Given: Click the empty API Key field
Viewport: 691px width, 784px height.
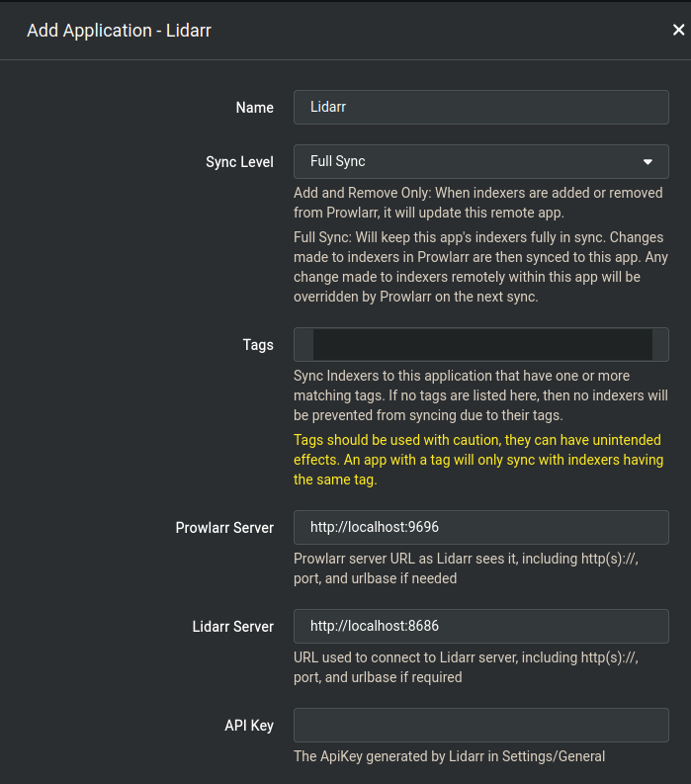Looking at the screenshot, I should pos(480,726).
